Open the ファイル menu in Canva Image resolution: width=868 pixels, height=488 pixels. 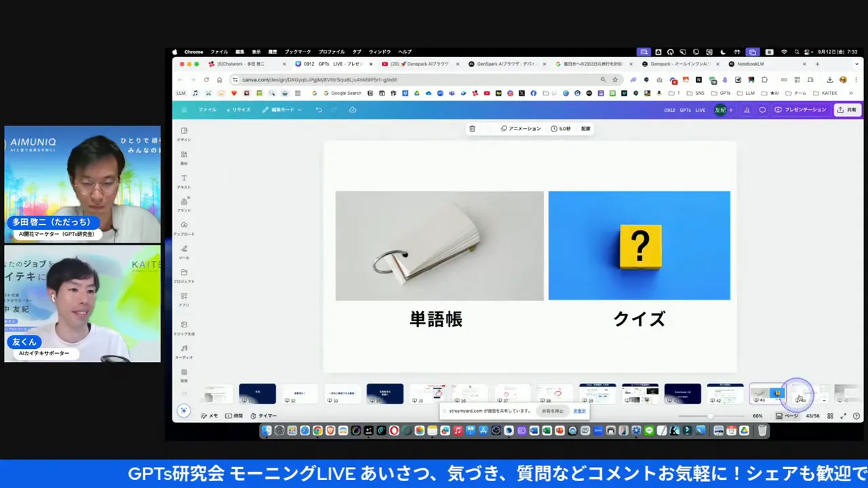click(x=208, y=110)
